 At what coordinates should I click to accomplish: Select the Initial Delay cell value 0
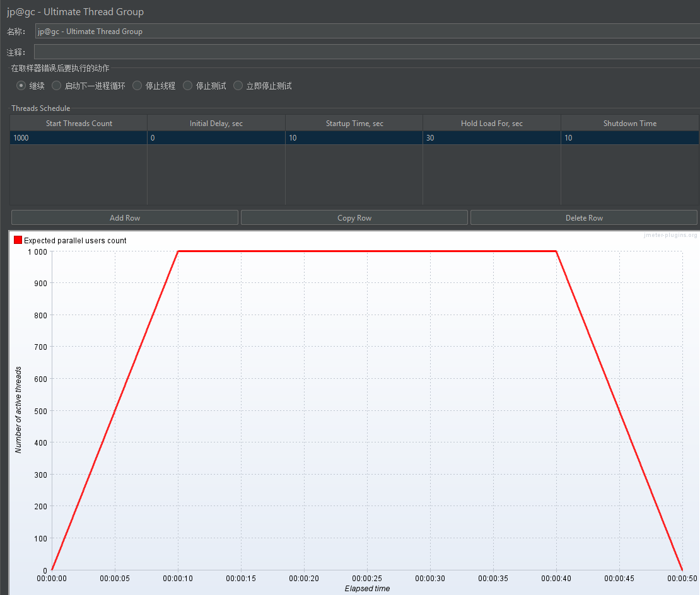[216, 138]
